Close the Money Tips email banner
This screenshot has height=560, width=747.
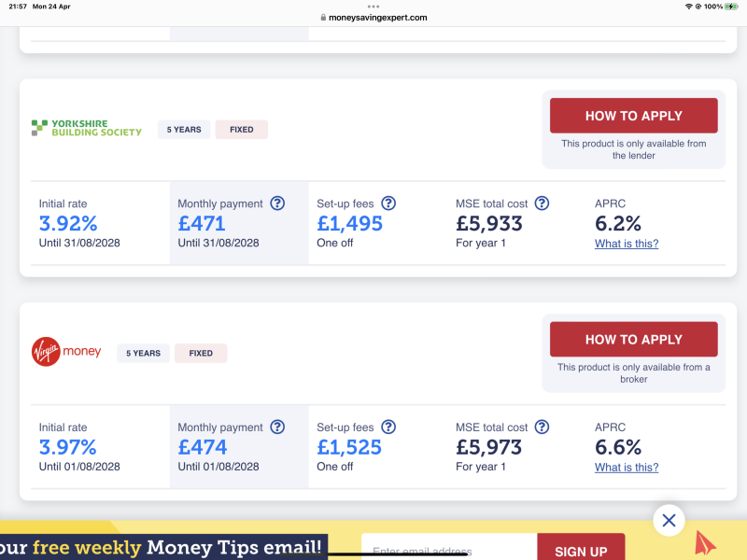(669, 521)
